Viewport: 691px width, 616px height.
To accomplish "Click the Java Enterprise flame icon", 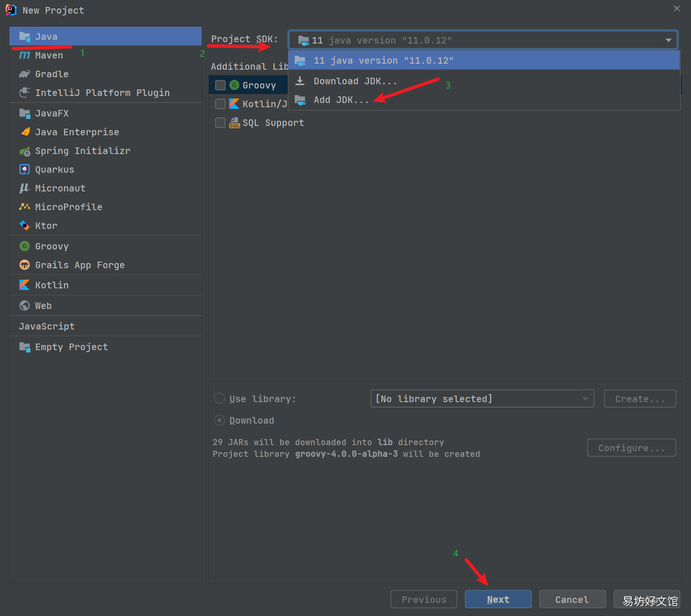I will click(25, 132).
